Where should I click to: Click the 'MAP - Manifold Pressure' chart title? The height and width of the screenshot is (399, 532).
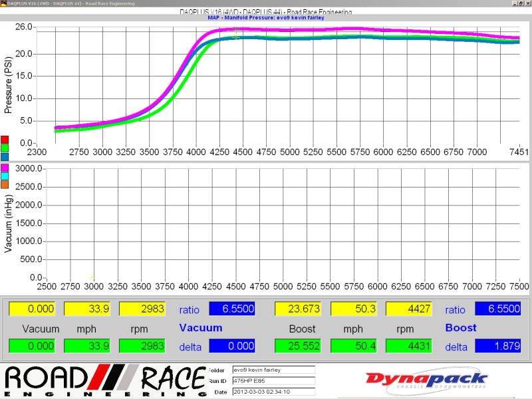click(265, 18)
